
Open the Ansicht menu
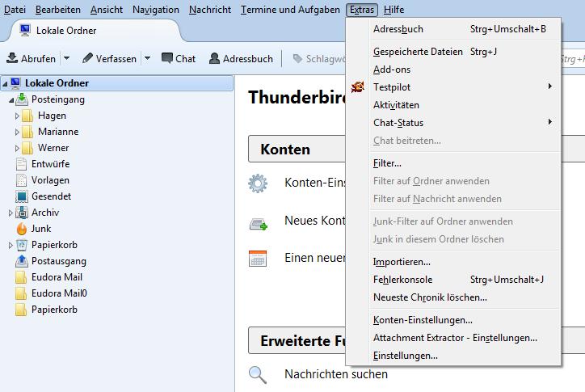[107, 10]
